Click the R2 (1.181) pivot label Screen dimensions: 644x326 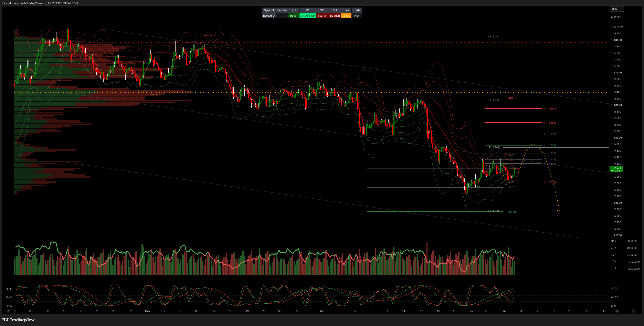494,37
